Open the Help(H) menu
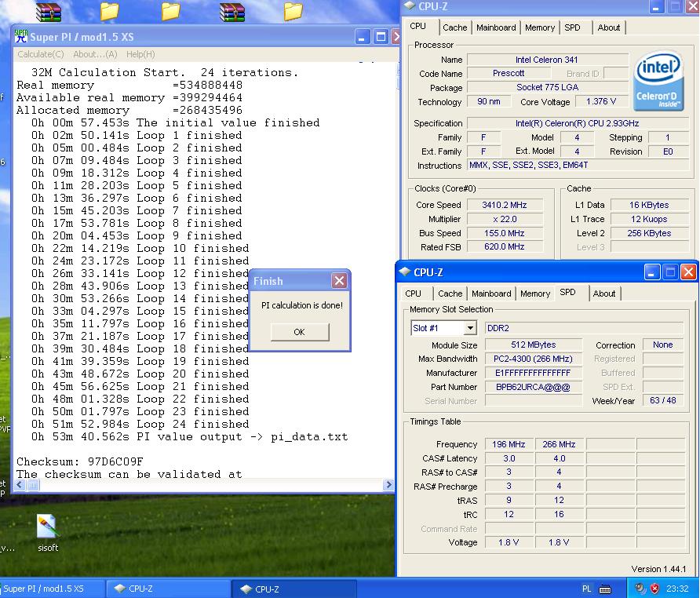 pos(140,54)
